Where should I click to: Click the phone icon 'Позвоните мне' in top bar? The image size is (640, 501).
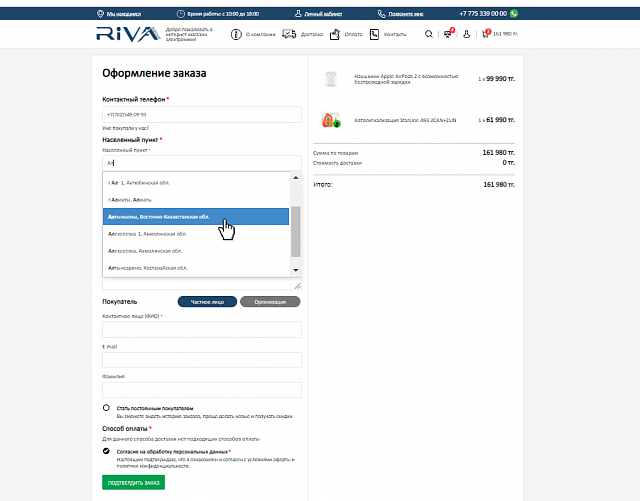coord(382,14)
